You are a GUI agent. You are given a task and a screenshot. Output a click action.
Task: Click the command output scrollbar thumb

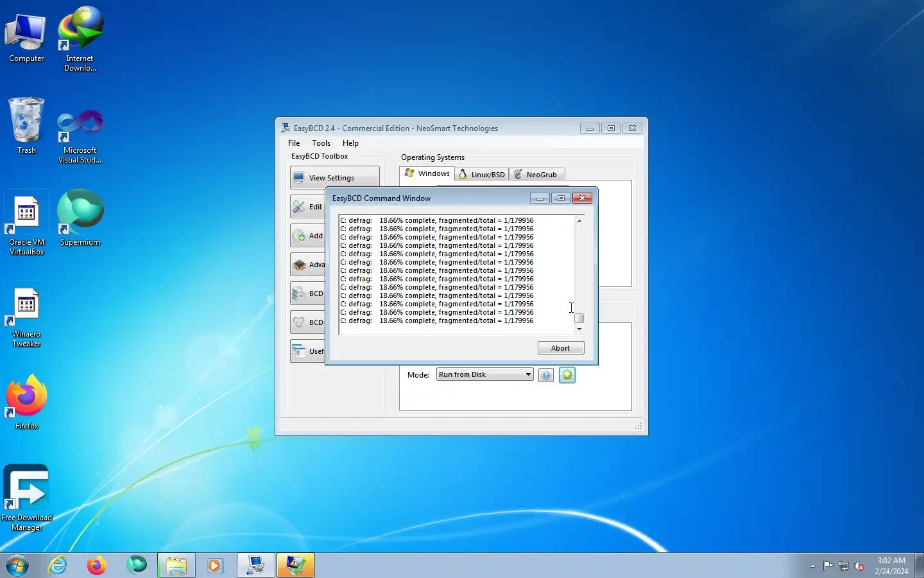[x=579, y=318]
